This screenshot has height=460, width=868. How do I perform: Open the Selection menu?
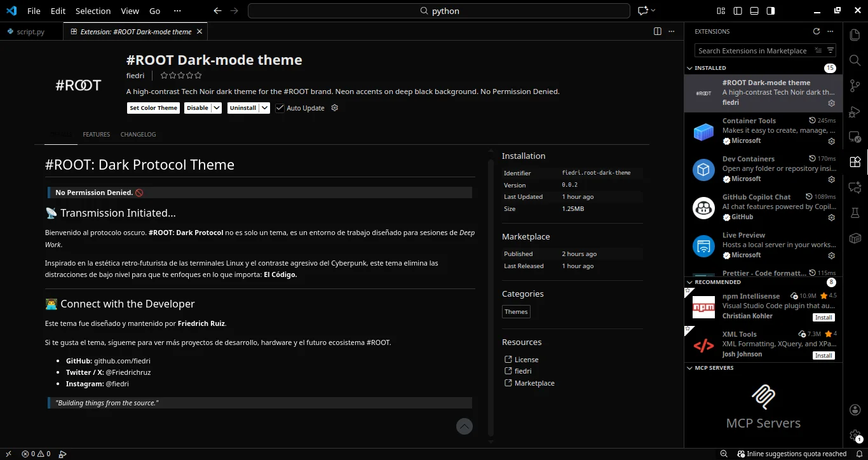[93, 11]
